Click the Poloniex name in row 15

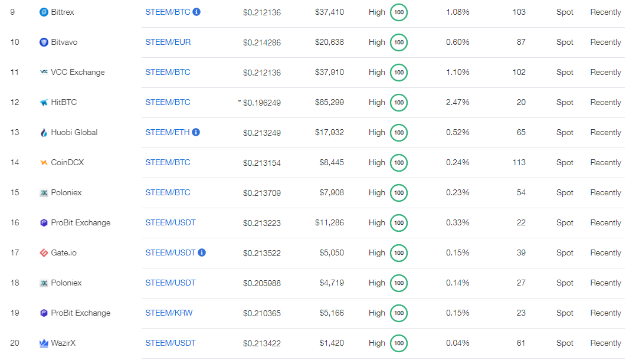click(66, 193)
